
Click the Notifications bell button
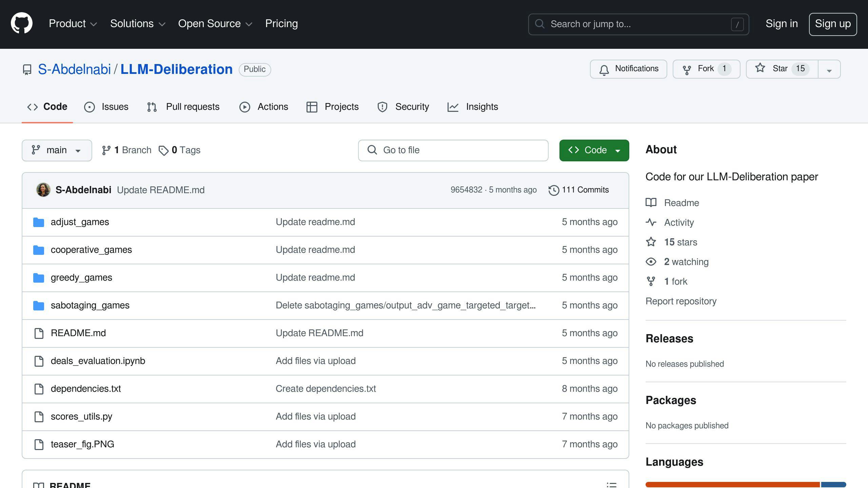(x=628, y=69)
